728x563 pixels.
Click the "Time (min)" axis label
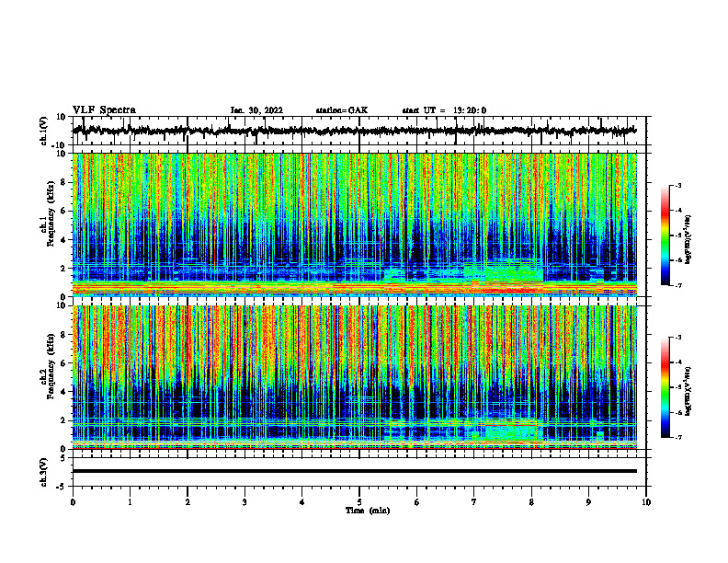(x=368, y=511)
